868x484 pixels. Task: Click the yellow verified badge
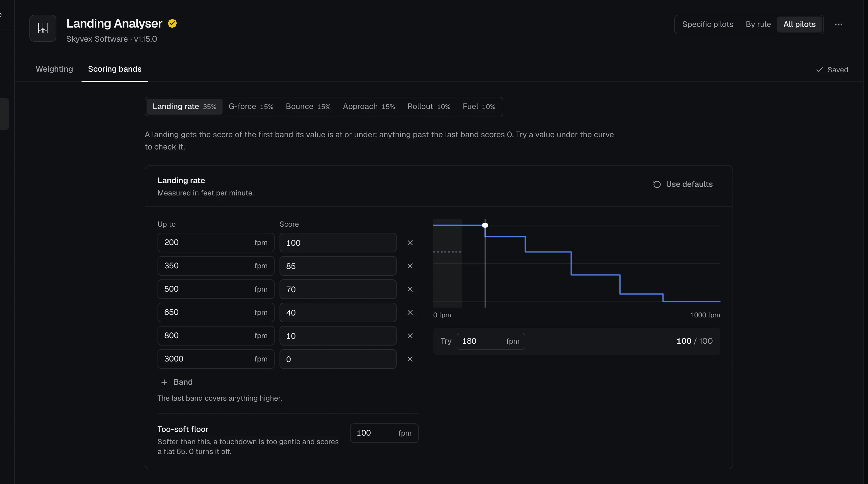click(x=172, y=23)
